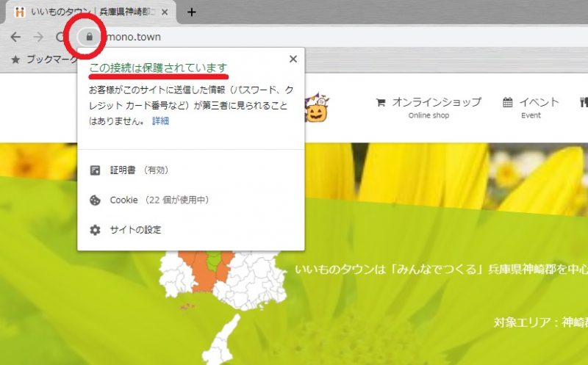The width and height of the screenshot is (588, 365).
Task: Select the いいものタウン browser tab
Action: point(88,12)
